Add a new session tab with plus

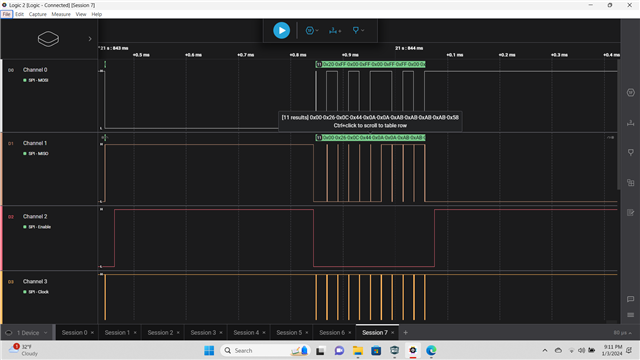[405, 333]
